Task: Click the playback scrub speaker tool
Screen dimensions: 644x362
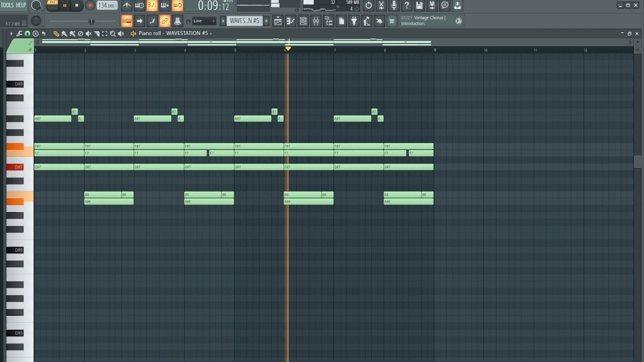Action: 121,34
